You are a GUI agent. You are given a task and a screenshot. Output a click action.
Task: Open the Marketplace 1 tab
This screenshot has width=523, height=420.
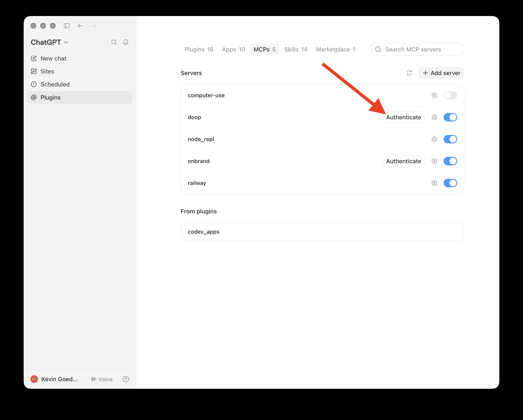[336, 49]
